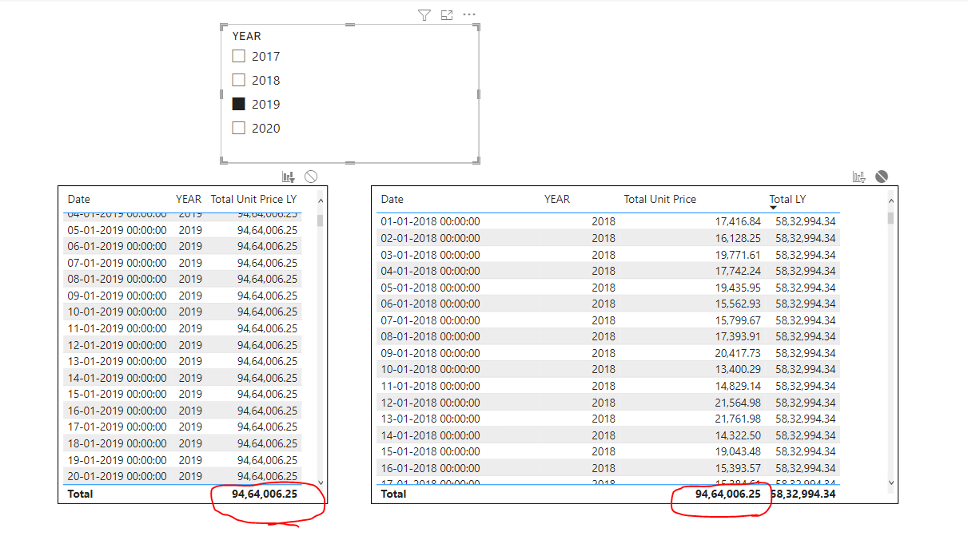Image resolution: width=968 pixels, height=560 pixels.
Task: Sort left table by YEAR header
Action: tap(189, 199)
